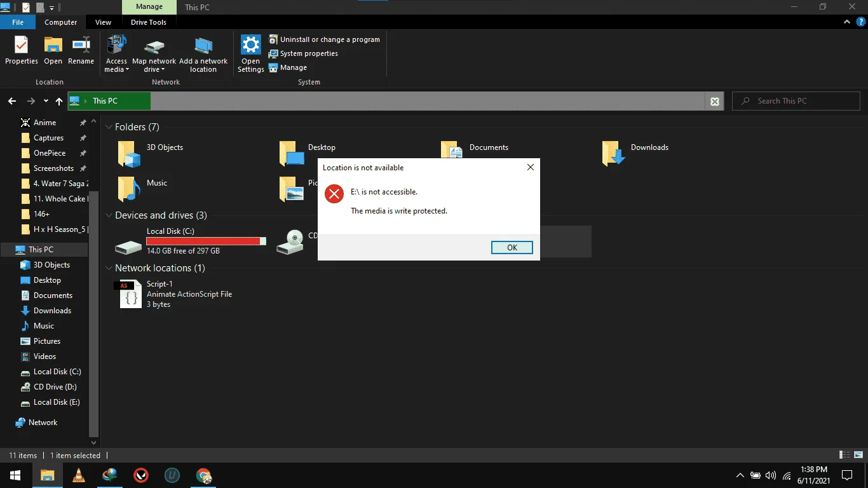Click OK in the error dialog
This screenshot has height=488, width=868.
tap(512, 248)
